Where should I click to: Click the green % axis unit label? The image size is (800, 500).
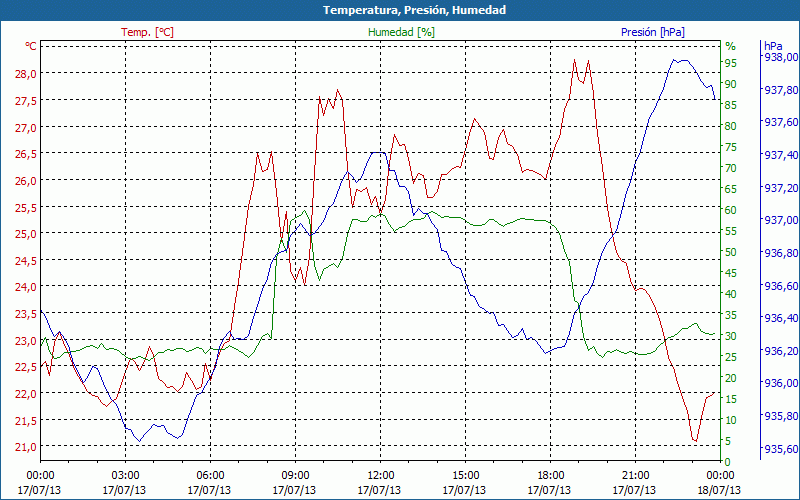(731, 46)
